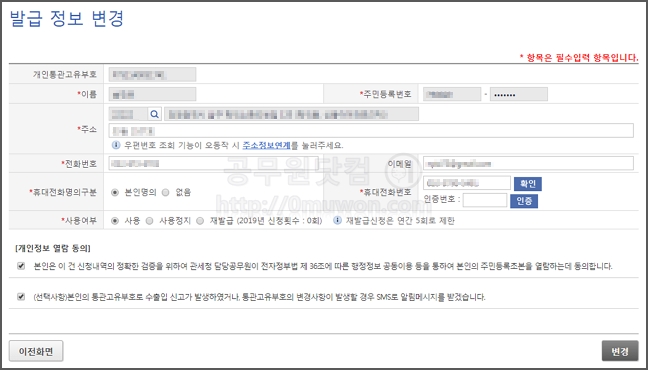Select the 재발급 radio button
Screen dimensions: 648x370
pos(200,221)
